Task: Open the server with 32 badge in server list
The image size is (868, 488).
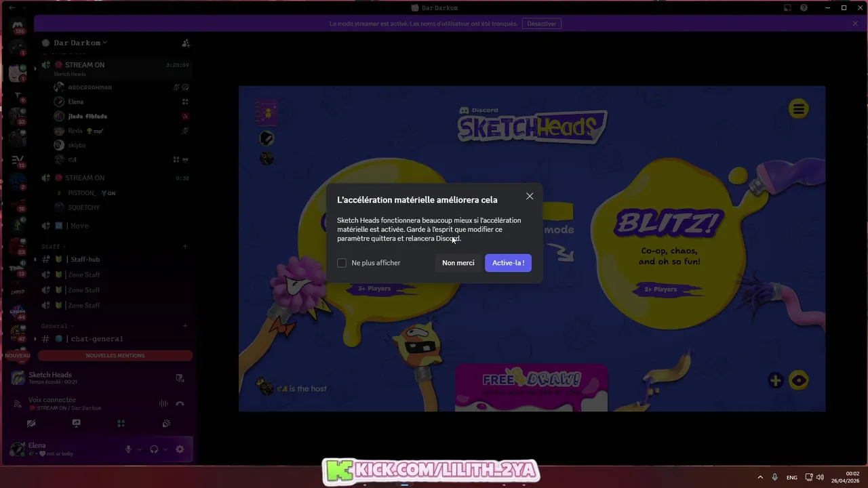Action: point(18,117)
